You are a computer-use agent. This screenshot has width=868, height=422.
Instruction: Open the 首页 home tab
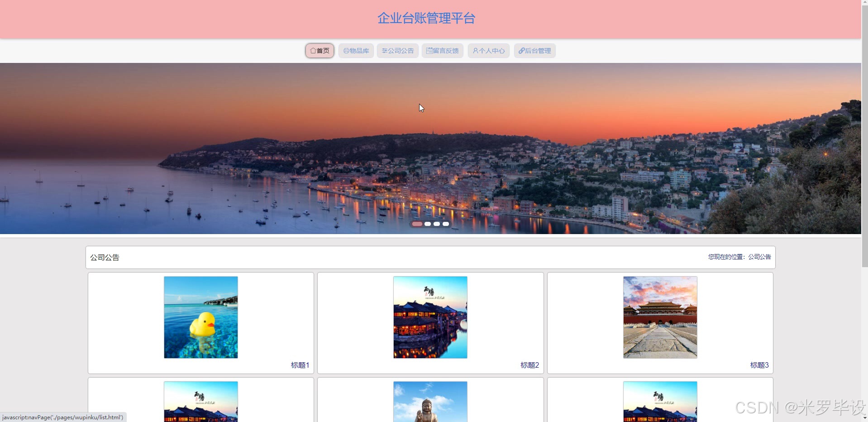click(320, 51)
